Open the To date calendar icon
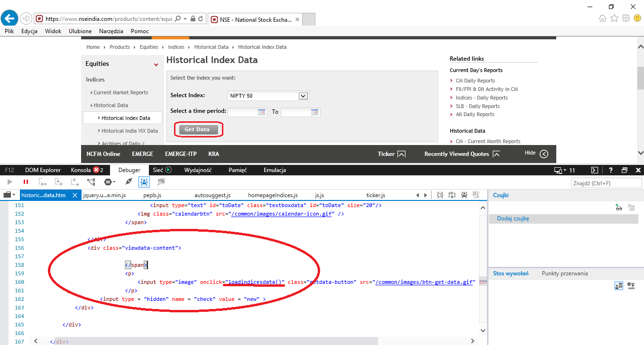 (314, 112)
